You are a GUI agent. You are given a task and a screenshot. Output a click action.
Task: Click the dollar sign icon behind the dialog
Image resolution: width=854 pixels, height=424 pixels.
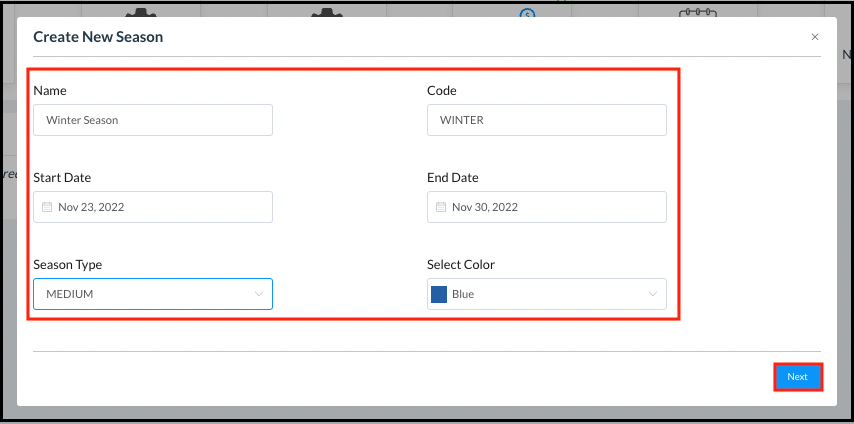click(527, 13)
